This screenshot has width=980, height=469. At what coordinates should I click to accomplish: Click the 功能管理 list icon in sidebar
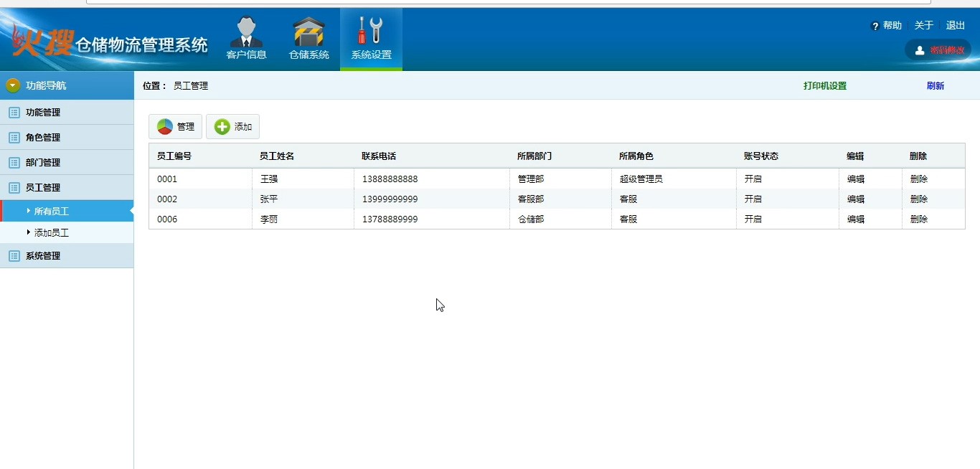click(14, 113)
